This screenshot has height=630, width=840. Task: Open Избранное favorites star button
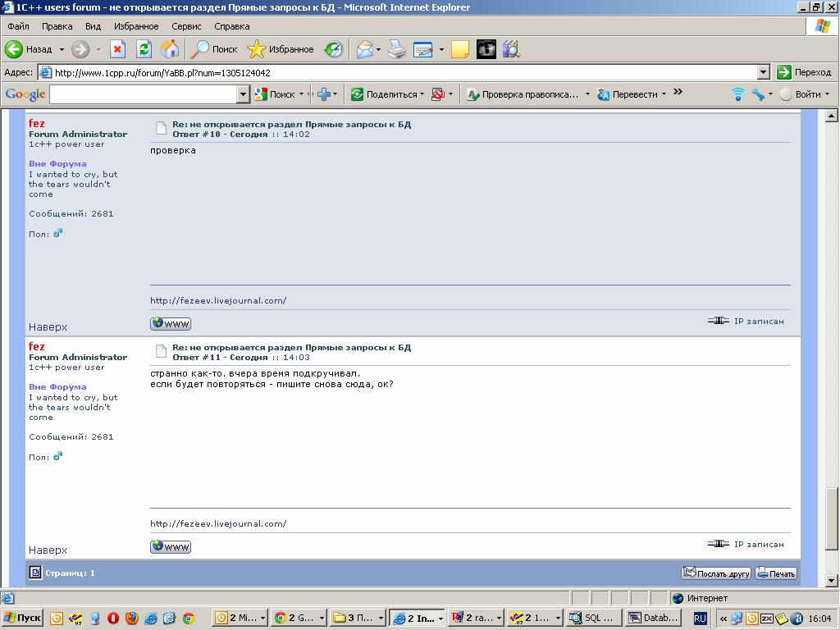coord(281,49)
